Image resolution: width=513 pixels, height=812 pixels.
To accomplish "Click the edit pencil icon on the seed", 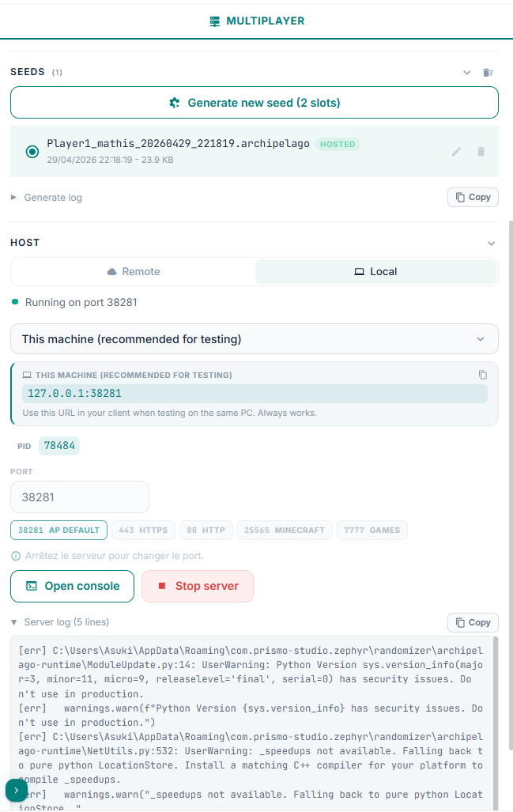I will pos(456,152).
